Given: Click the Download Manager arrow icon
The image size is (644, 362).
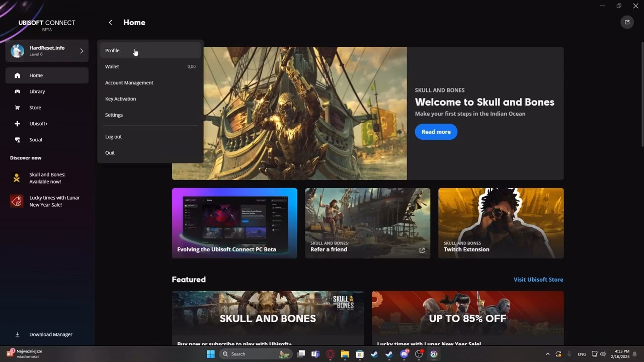Looking at the screenshot, I should coord(18,334).
